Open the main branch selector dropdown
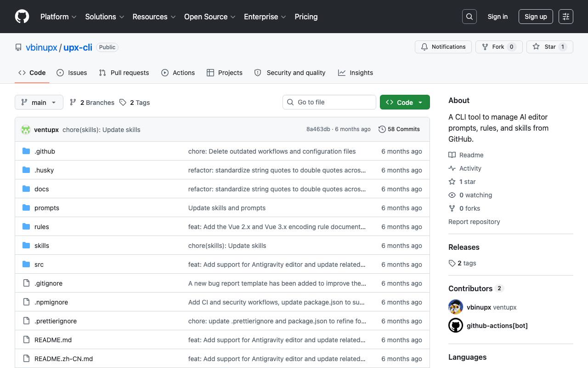The width and height of the screenshot is (588, 368). [x=39, y=102]
